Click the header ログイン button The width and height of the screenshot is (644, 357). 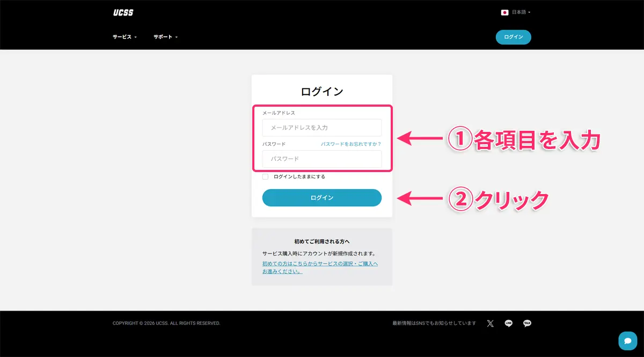514,37
